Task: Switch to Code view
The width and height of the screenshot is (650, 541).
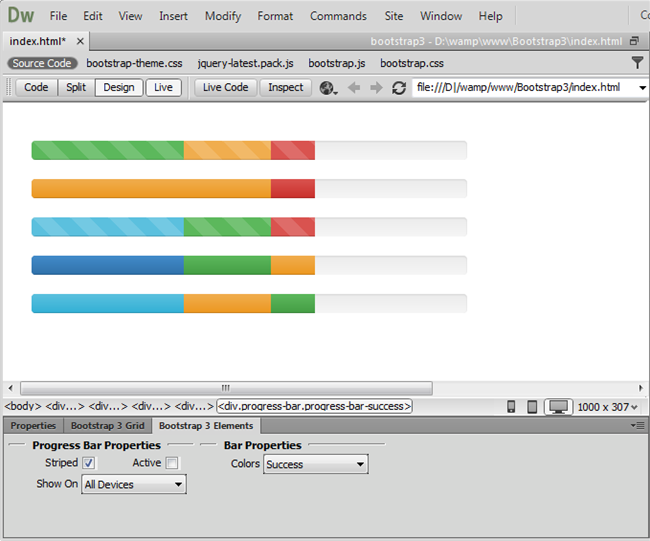Action: point(36,87)
